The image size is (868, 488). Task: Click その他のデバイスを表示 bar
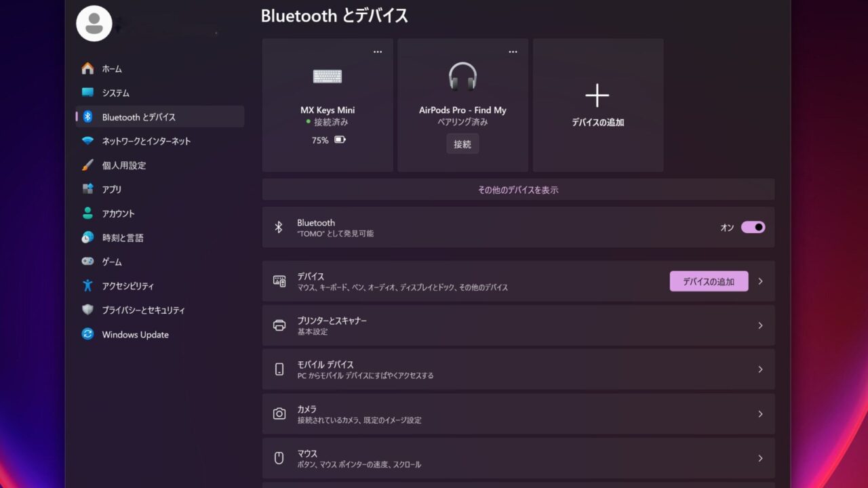[x=518, y=190]
